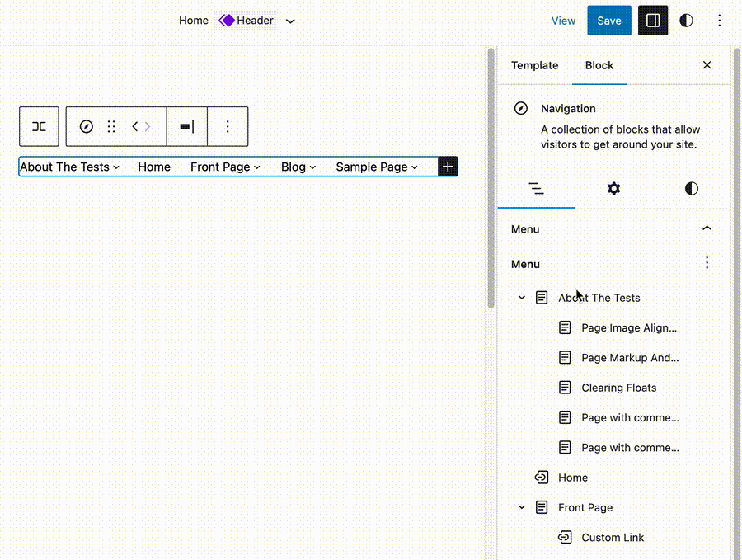This screenshot has width=742, height=560.
Task: Open the Styles half-circle tab in sidebar
Action: [691, 188]
